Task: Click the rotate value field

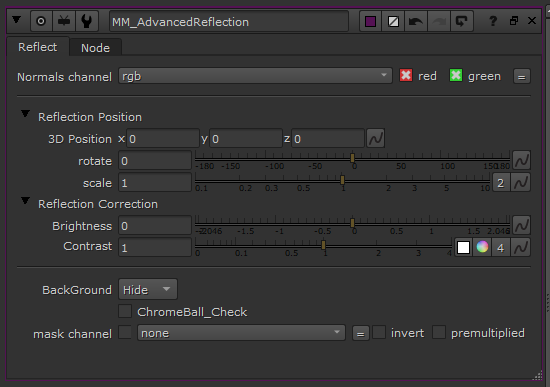Action: pos(155,161)
